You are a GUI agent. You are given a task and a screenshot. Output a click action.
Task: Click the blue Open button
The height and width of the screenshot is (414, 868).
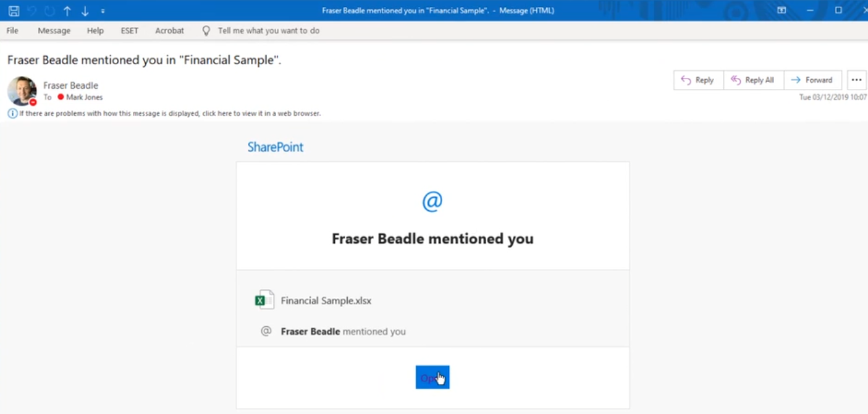(x=432, y=377)
